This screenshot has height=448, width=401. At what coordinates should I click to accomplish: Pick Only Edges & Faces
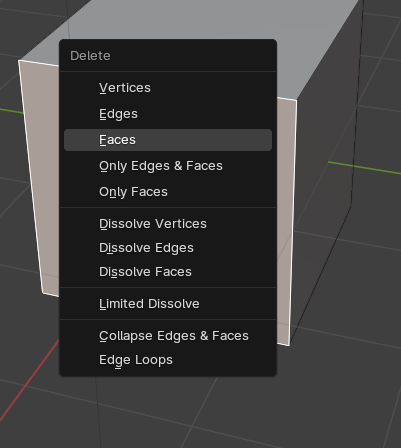[168, 166]
